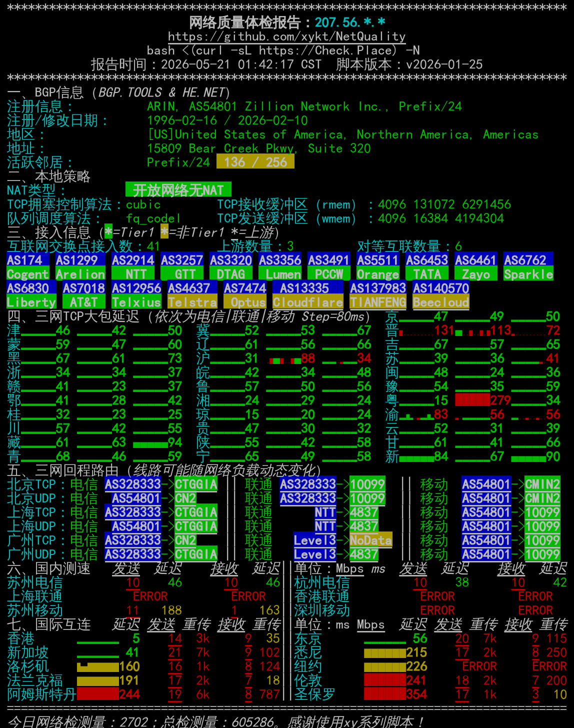The image size is (574, 728).
Task: Click the AS6453 TATA block
Action: click(427, 267)
